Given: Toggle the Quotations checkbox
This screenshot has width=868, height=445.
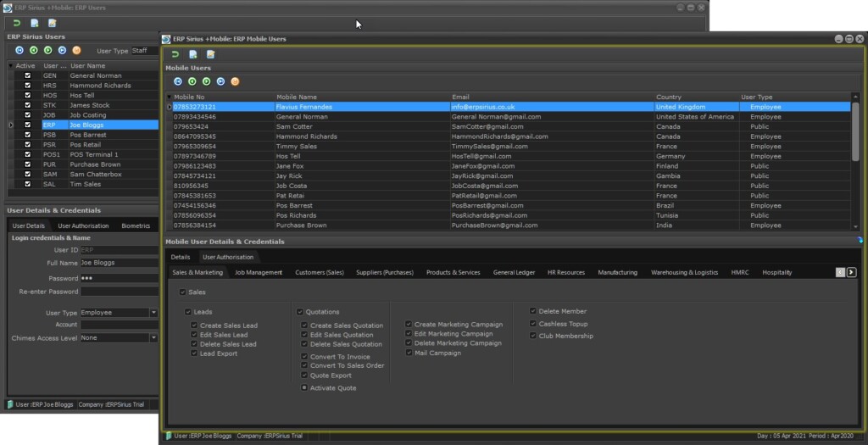Looking at the screenshot, I should pos(300,312).
